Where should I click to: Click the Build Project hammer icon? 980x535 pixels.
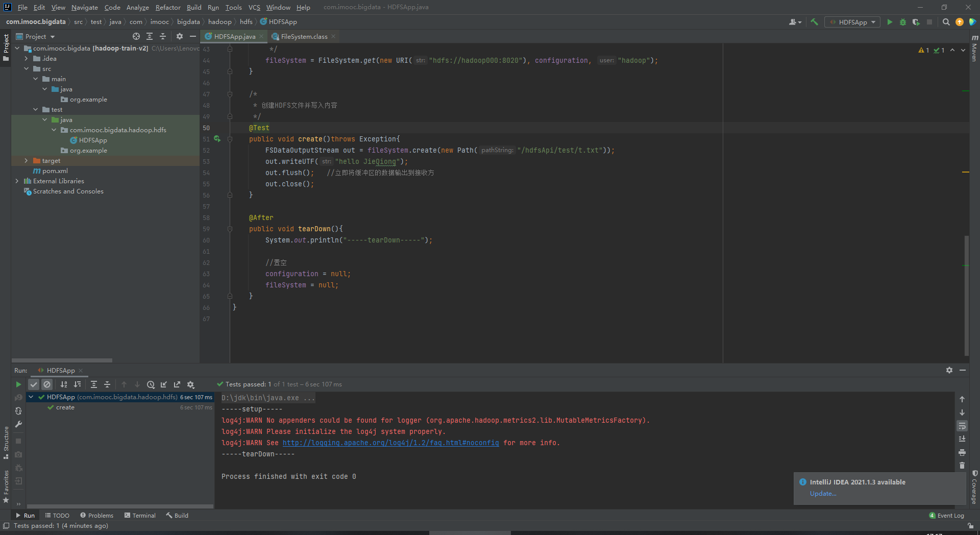point(814,22)
